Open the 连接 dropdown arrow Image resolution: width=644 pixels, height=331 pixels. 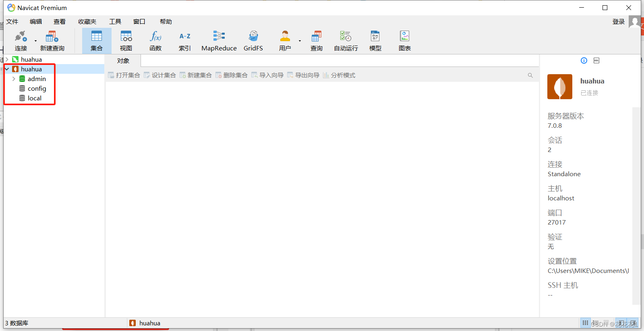pyautogui.click(x=35, y=41)
